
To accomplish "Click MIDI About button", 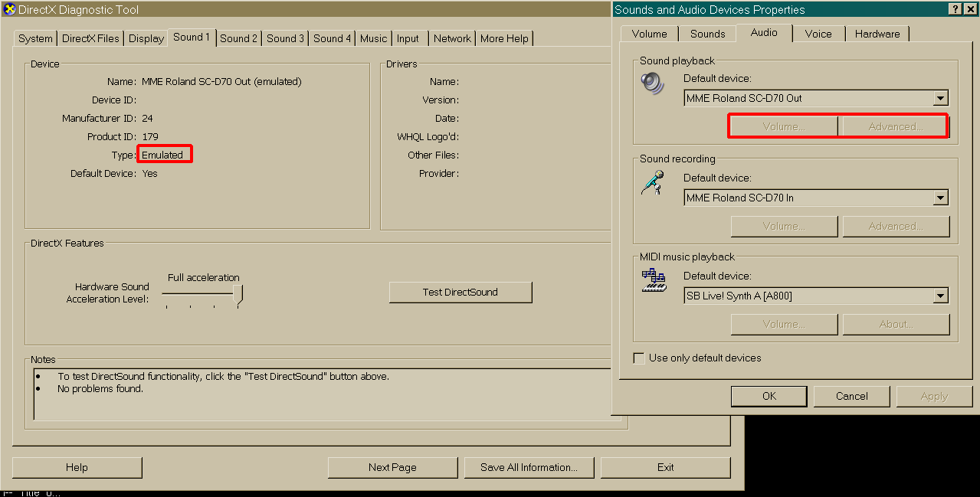I will [896, 324].
